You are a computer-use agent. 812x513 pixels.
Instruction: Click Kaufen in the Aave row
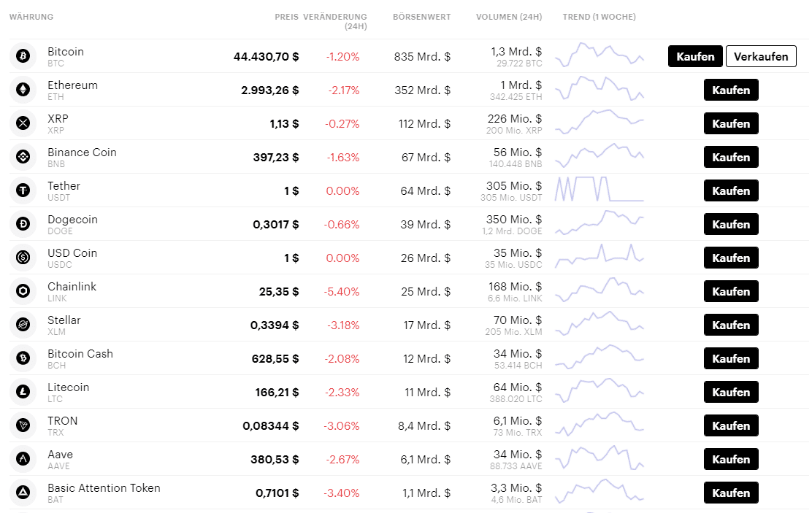(x=731, y=459)
